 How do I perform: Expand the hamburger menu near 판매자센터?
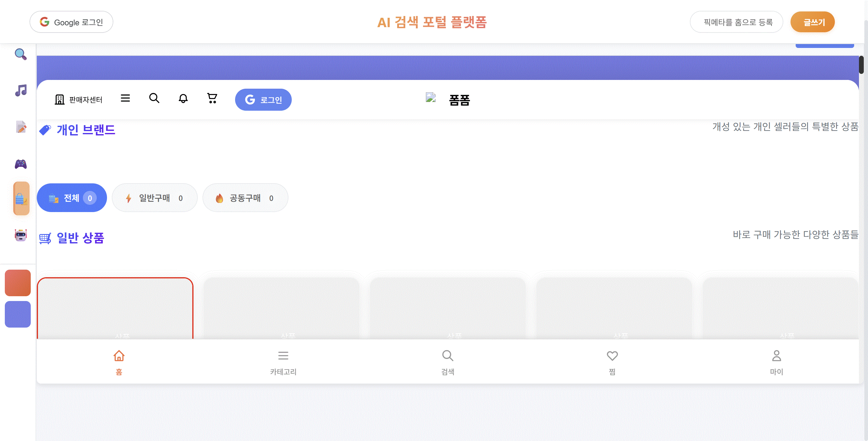point(125,98)
